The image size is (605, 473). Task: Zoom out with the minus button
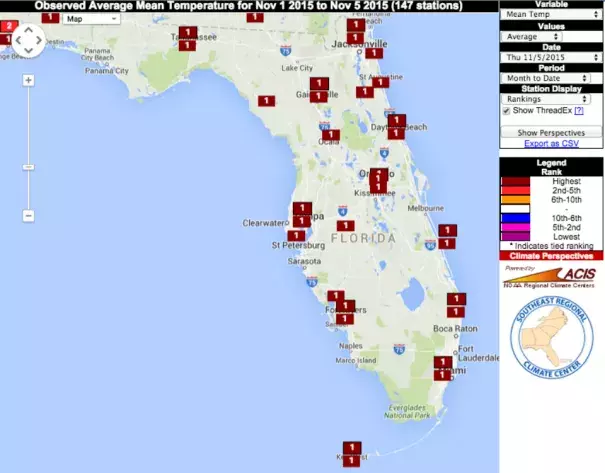[x=28, y=215]
